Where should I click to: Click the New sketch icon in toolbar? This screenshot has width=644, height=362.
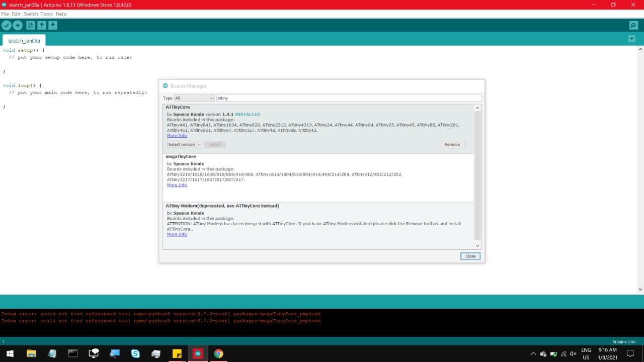pyautogui.click(x=31, y=25)
